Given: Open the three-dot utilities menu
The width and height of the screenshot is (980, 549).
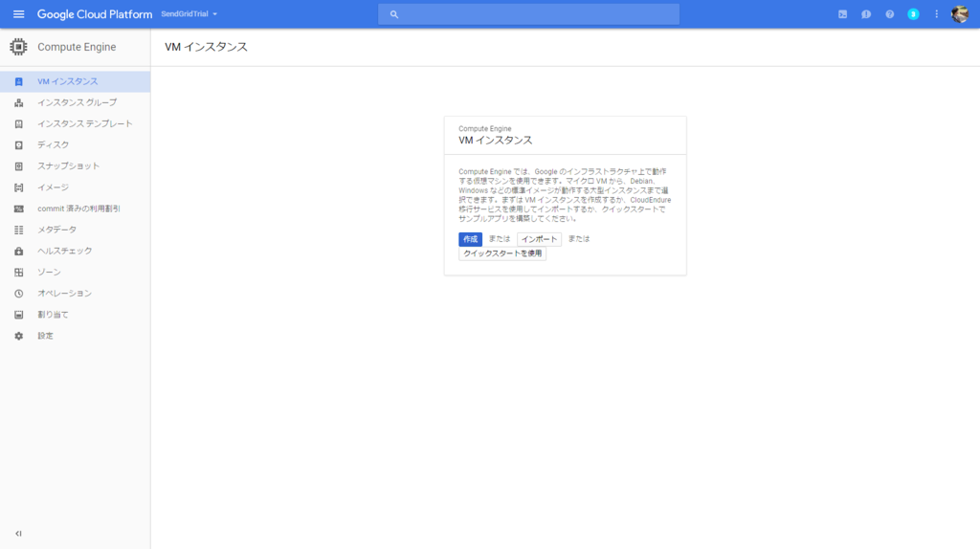Looking at the screenshot, I should pos(936,13).
